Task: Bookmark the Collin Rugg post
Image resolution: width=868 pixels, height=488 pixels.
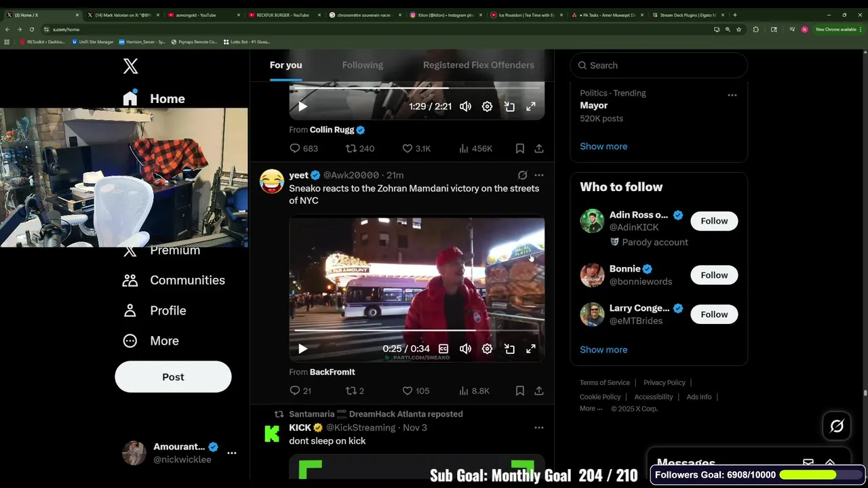Action: 519,148
